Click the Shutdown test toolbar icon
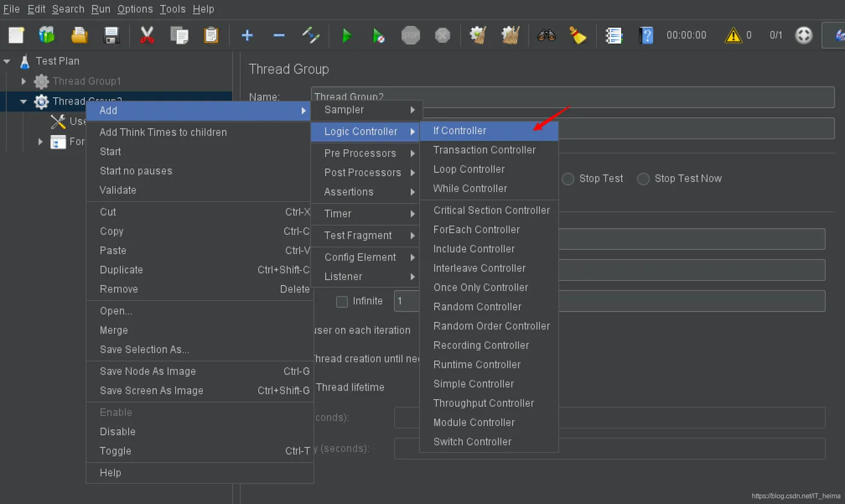This screenshot has width=845, height=504. pos(442,35)
